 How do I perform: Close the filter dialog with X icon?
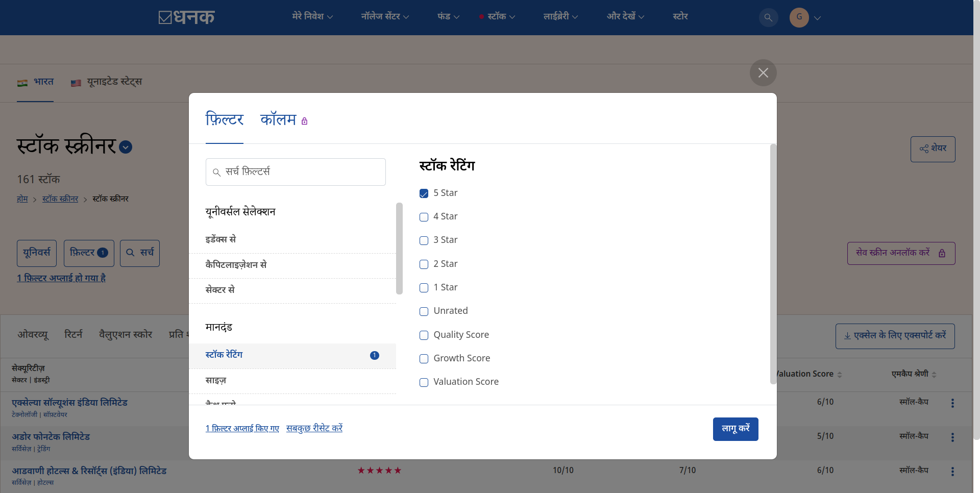pyautogui.click(x=763, y=73)
